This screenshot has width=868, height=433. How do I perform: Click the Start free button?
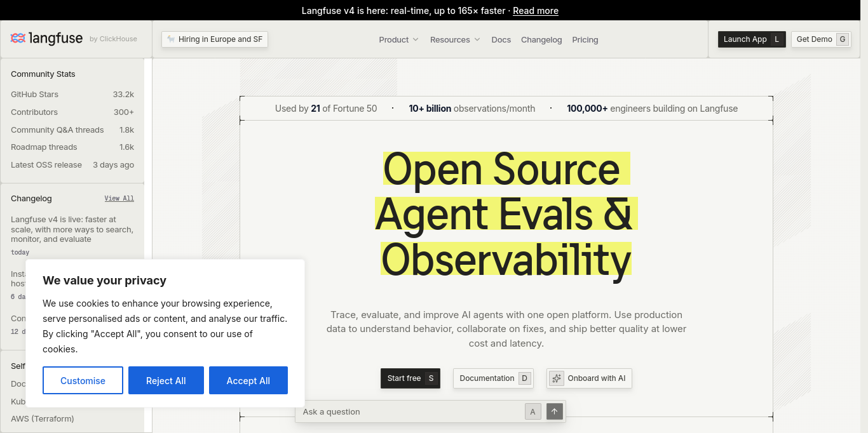click(x=410, y=378)
